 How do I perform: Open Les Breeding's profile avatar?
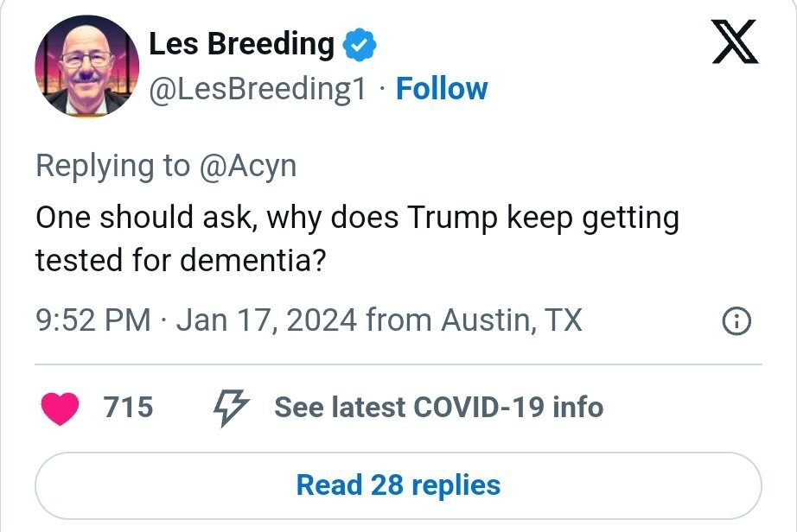[x=86, y=66]
